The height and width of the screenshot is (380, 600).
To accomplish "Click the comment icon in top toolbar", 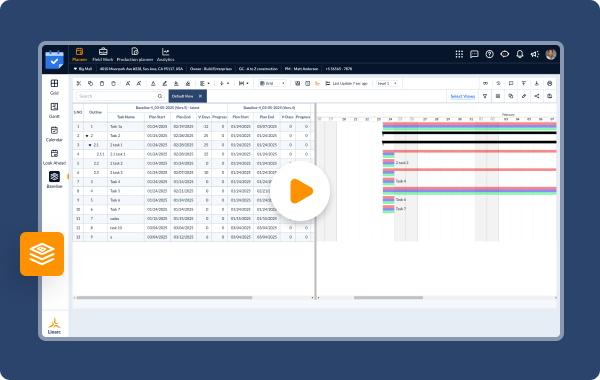I will [x=511, y=83].
